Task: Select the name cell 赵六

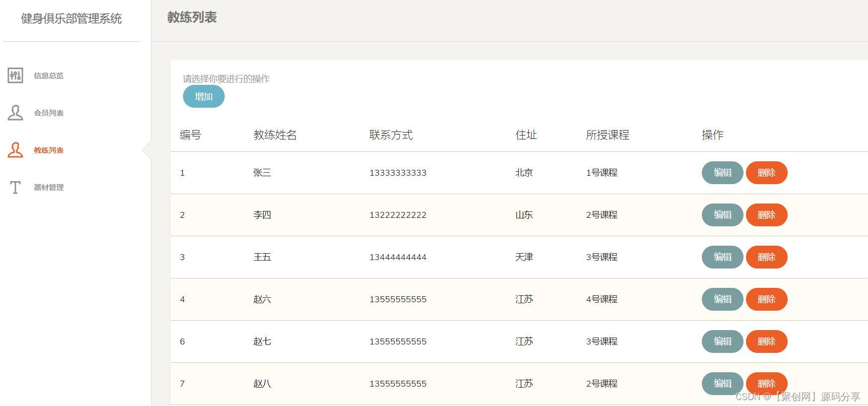Action: 262,299
